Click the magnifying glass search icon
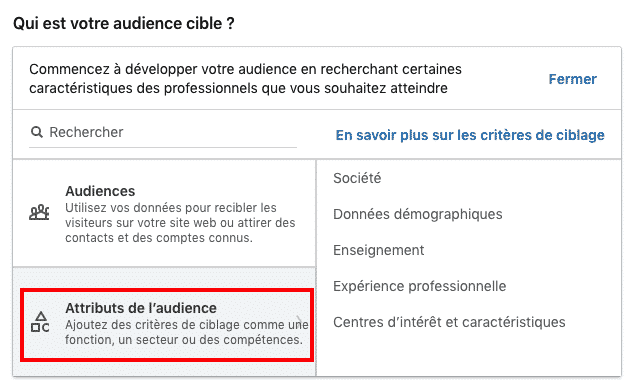 [x=37, y=132]
